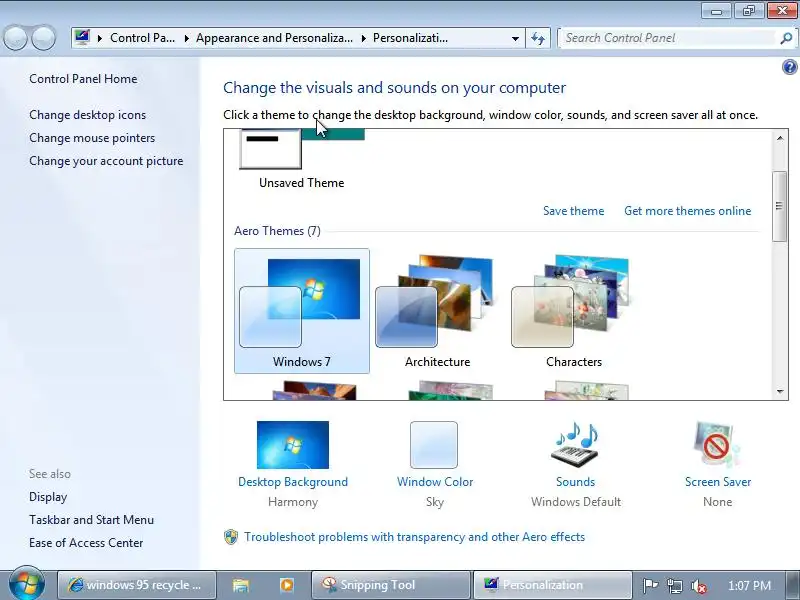Open the Screen Saver link
Viewport: 800px width, 600px height.
point(718,482)
